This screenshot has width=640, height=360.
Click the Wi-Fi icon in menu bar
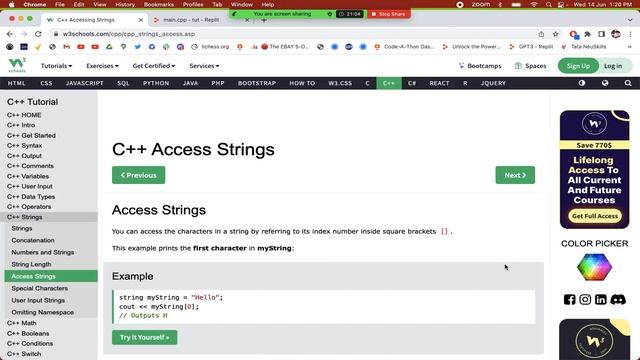[x=534, y=4]
